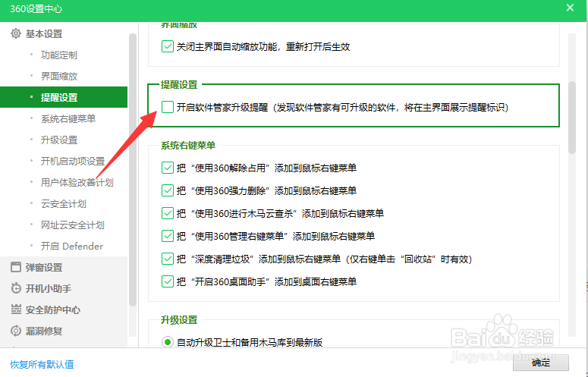
Task: Expand the 开机小助手 category
Action: click(x=49, y=288)
